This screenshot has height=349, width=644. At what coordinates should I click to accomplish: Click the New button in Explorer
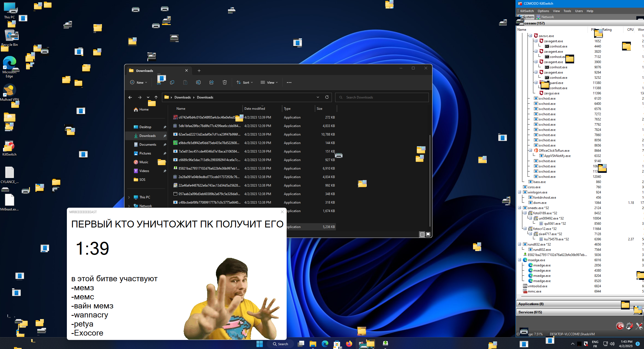138,82
